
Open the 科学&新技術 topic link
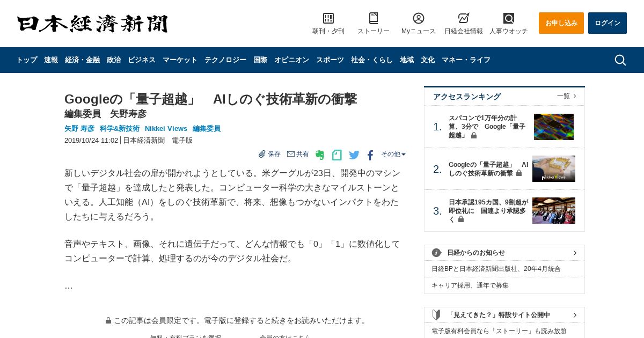point(120,129)
